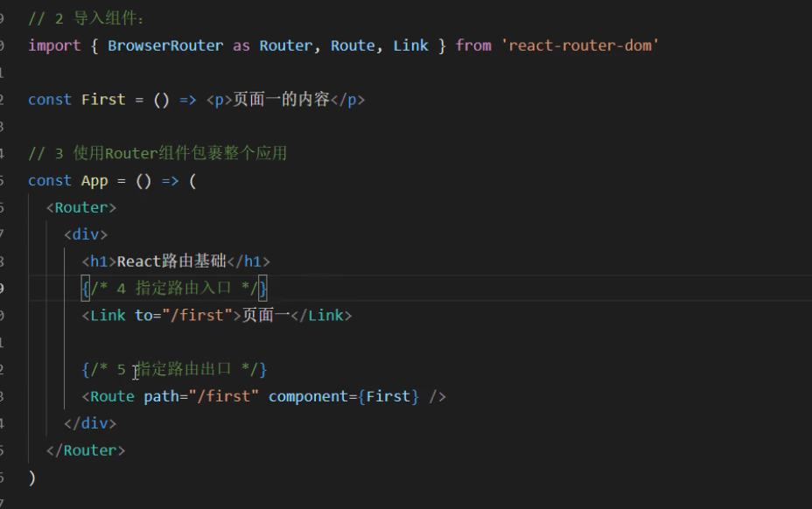Click the closing </Router> tag
812x509 pixels.
click(86, 450)
